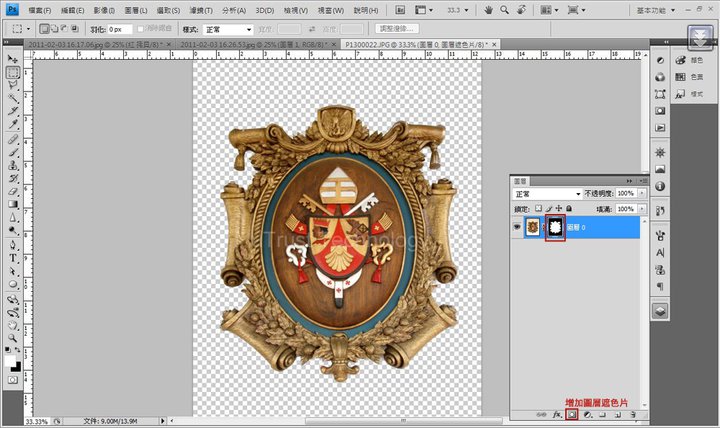Enable lock transparent pixels
The height and width of the screenshot is (428, 720).
point(538,208)
